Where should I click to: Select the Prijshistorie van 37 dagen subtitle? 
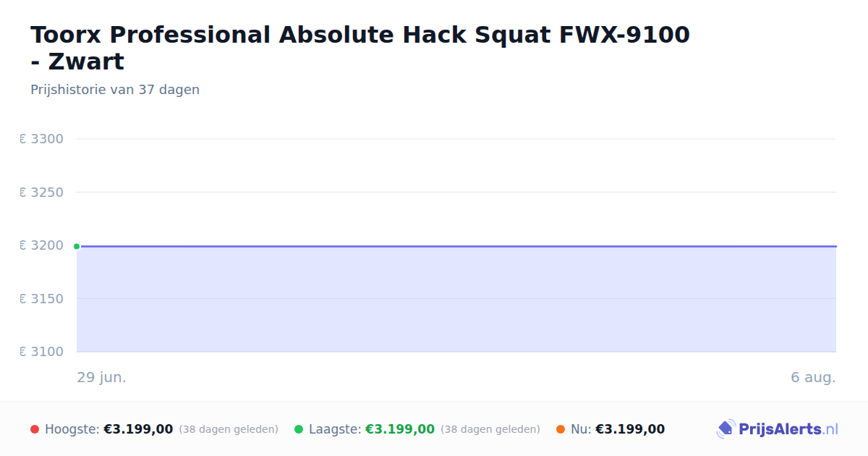coord(115,90)
